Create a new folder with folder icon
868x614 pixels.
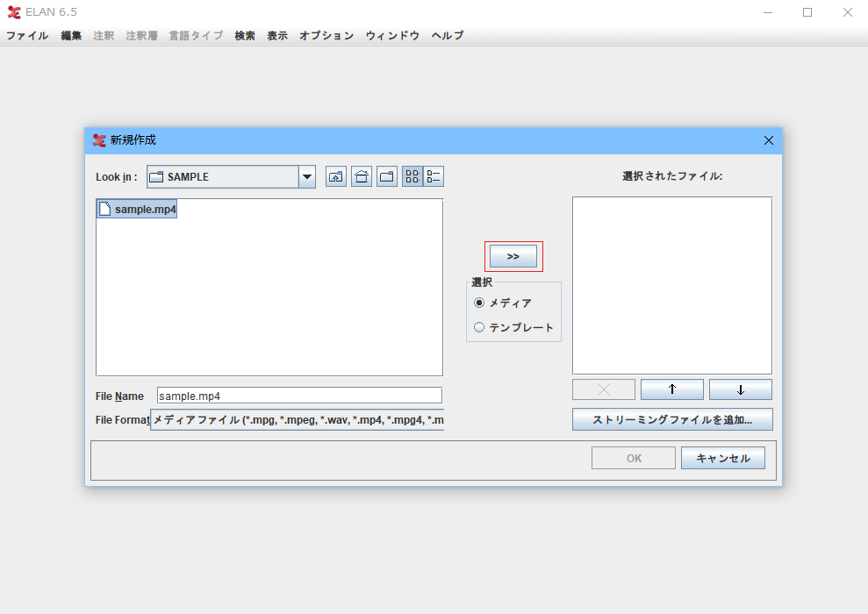[x=387, y=176]
